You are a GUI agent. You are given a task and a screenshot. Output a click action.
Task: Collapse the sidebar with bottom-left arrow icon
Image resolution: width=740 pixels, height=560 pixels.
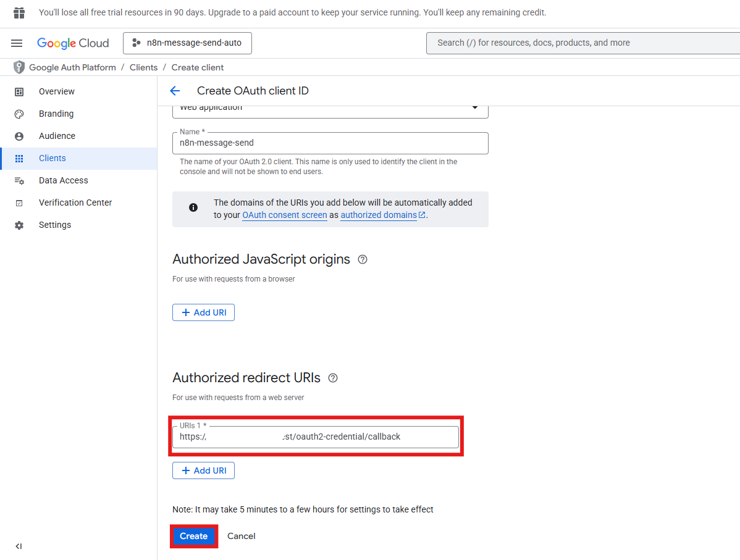point(19,546)
